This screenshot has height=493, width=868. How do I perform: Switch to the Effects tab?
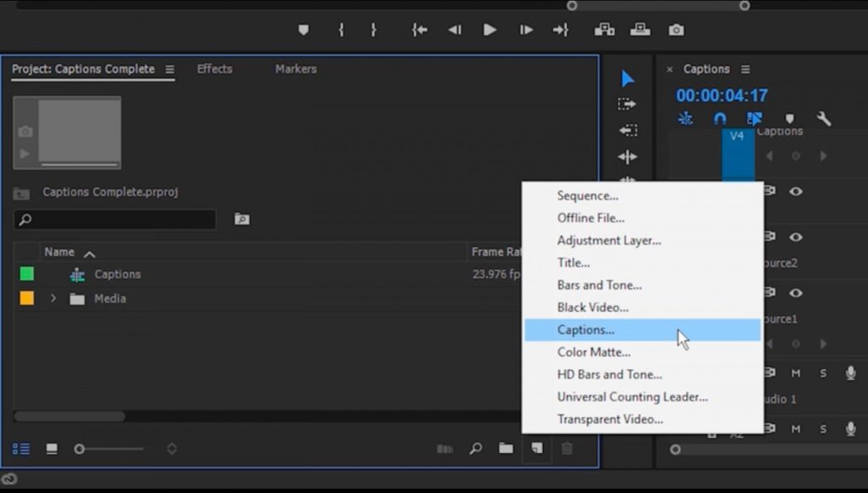(214, 69)
